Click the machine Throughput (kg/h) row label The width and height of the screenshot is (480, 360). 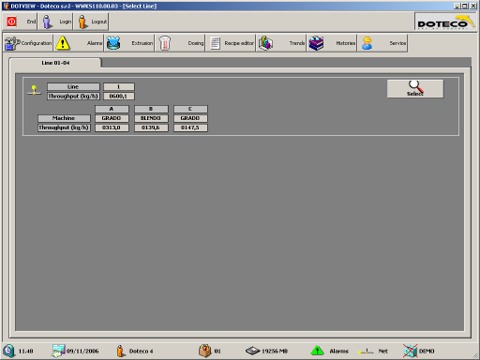tap(64, 127)
